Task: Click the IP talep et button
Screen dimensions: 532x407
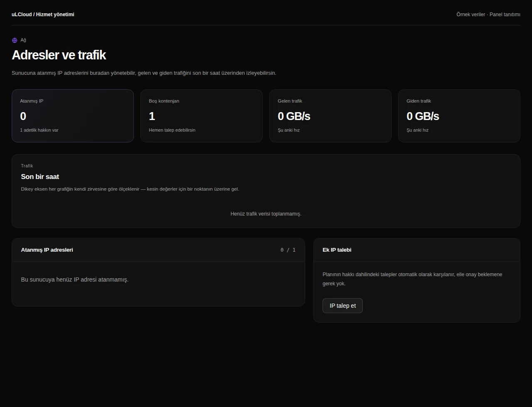Action: (342, 306)
